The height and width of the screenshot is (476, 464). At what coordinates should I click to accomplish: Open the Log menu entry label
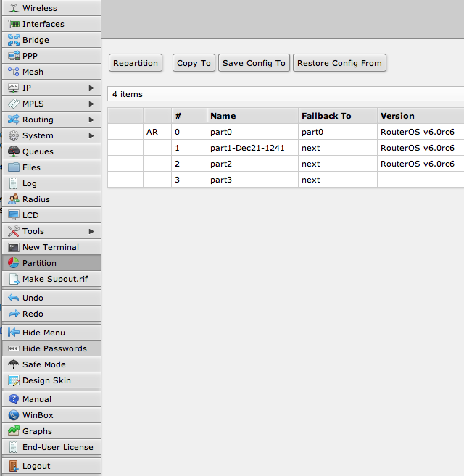[x=30, y=183]
